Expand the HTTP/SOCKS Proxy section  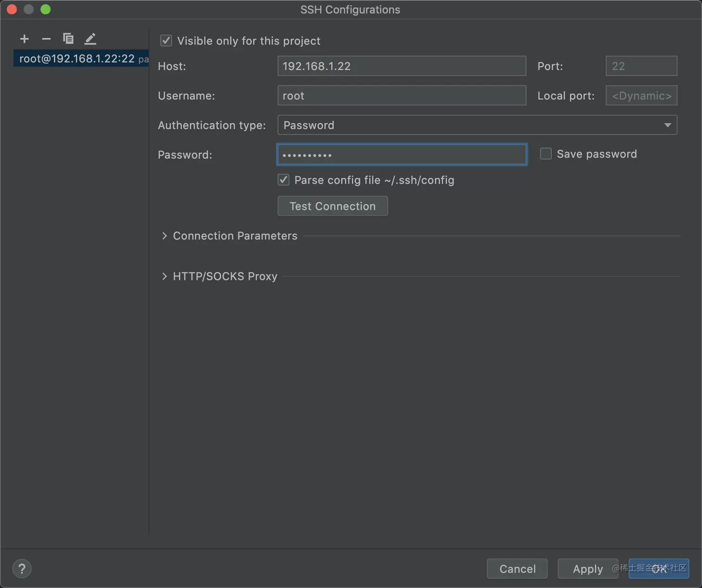(164, 276)
